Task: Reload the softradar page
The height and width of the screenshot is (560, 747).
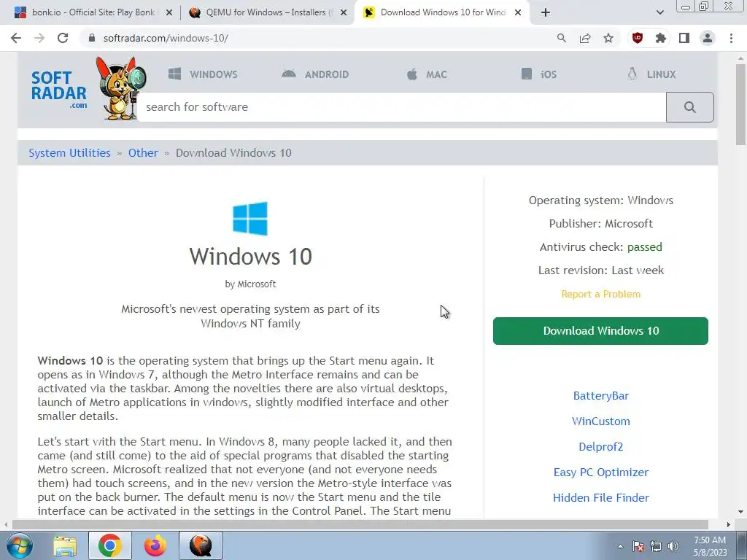Action: [63, 38]
